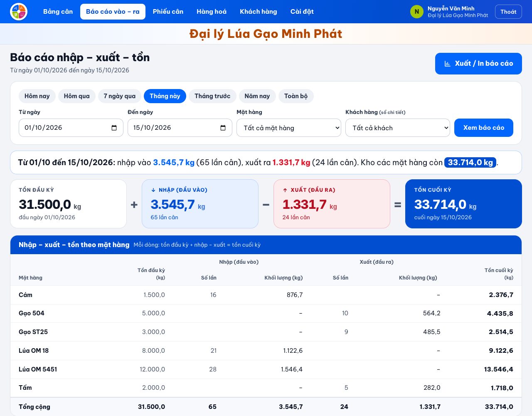The height and width of the screenshot is (416, 532).
Task: Click the Đến ngày date input 15/10/2026
Action: point(180,128)
